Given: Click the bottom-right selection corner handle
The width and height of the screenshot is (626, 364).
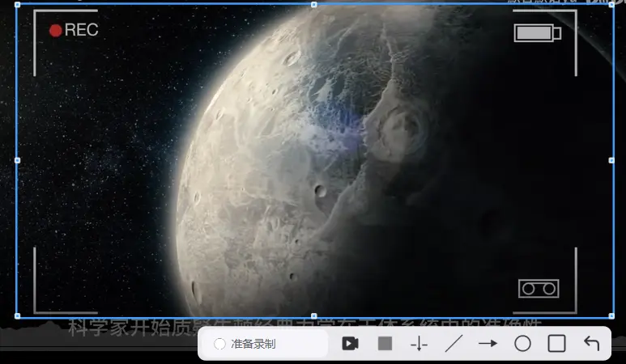Looking at the screenshot, I should click(x=611, y=315).
